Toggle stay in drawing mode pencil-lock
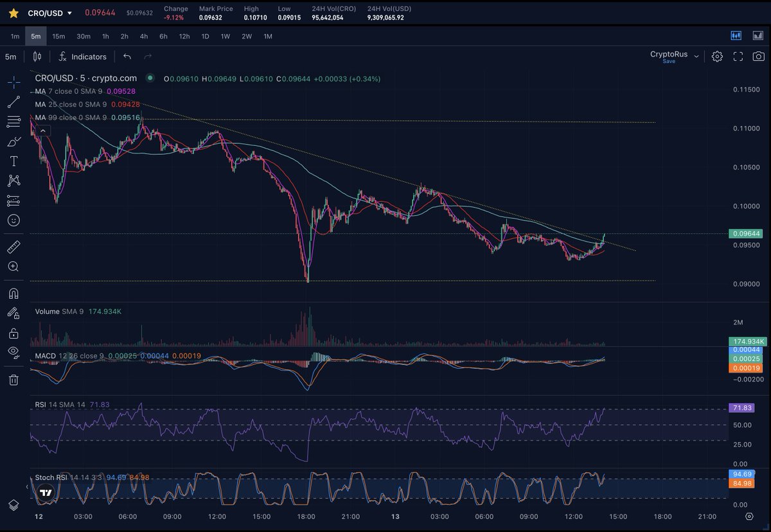Image resolution: width=771 pixels, height=532 pixels. [x=13, y=313]
